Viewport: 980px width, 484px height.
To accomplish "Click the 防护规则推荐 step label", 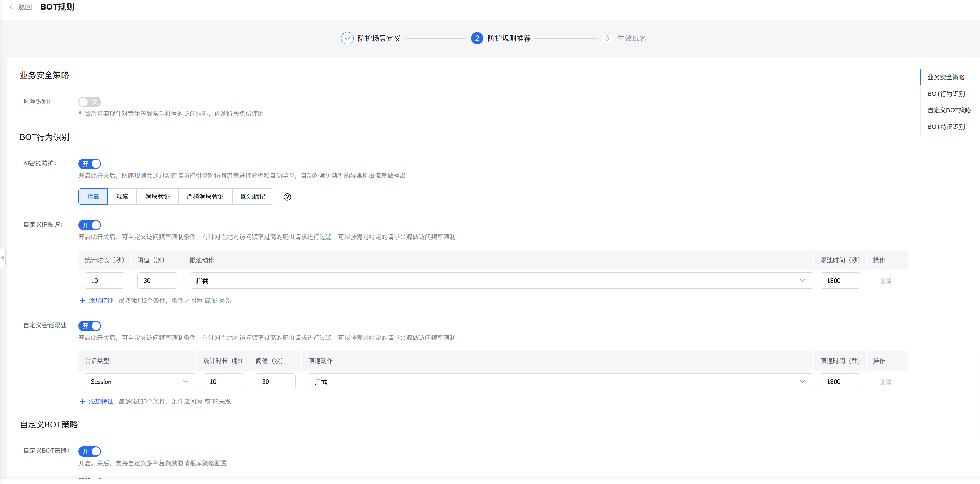I will click(x=509, y=39).
